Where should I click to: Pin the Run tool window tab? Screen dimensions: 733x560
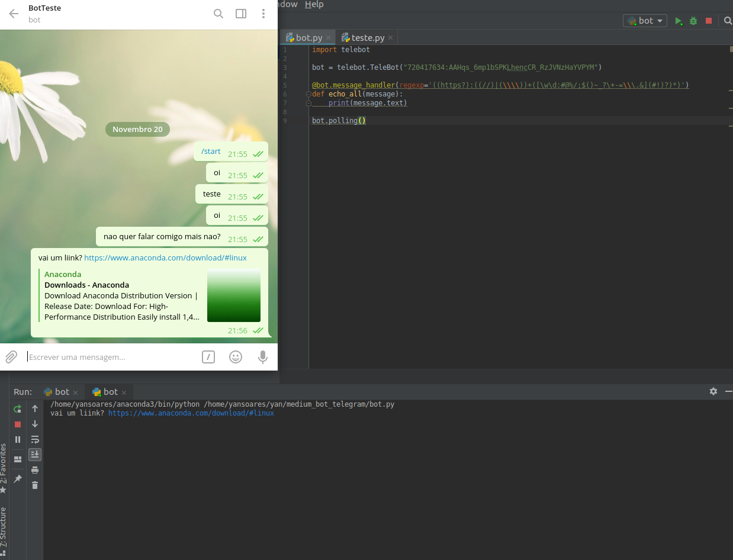(x=17, y=478)
